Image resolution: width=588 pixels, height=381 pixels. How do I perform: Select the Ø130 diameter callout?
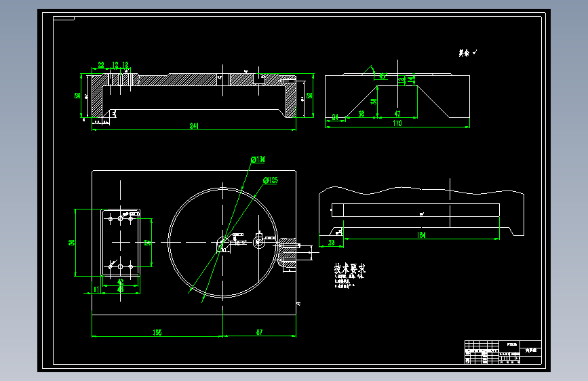coord(258,159)
